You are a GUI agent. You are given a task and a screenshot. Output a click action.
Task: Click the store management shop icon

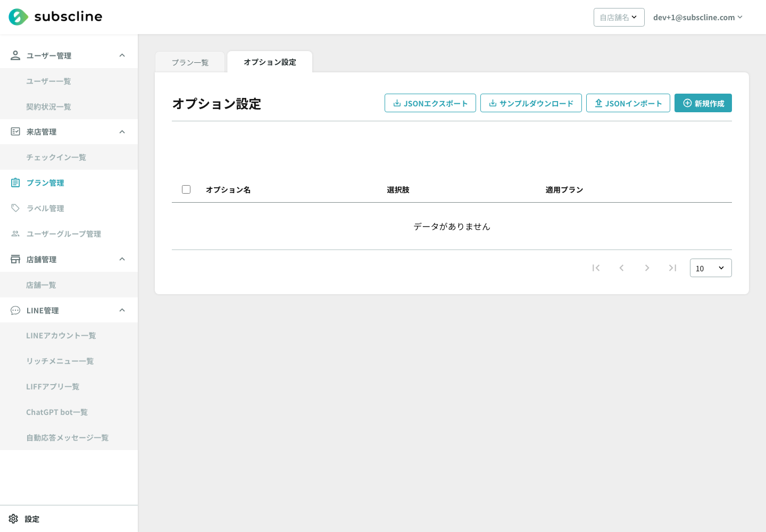click(x=15, y=259)
